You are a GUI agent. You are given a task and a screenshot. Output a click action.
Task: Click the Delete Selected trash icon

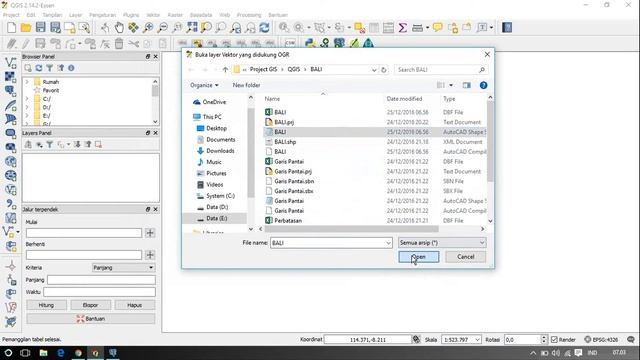119,43
